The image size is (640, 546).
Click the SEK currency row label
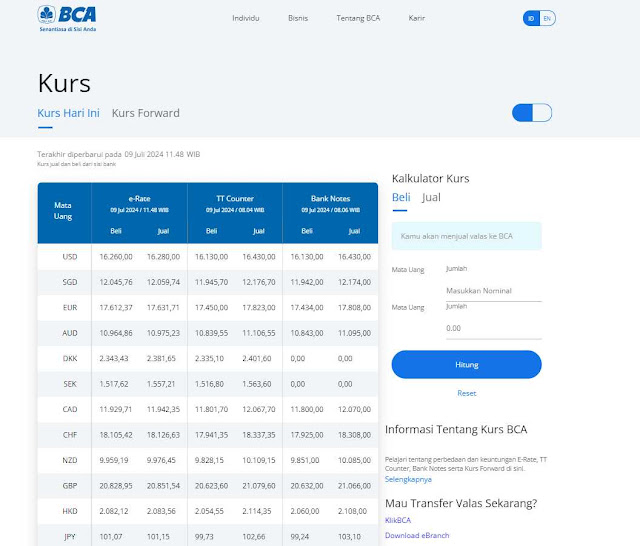(x=70, y=384)
